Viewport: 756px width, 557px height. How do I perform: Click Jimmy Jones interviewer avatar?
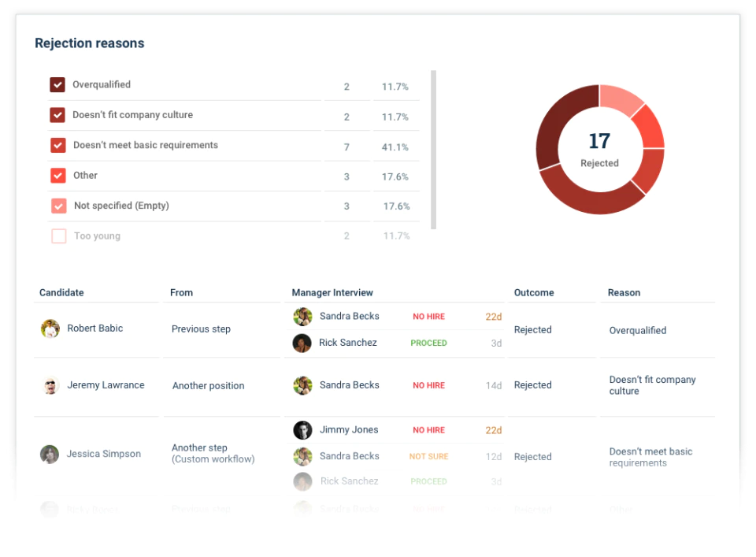(302, 430)
